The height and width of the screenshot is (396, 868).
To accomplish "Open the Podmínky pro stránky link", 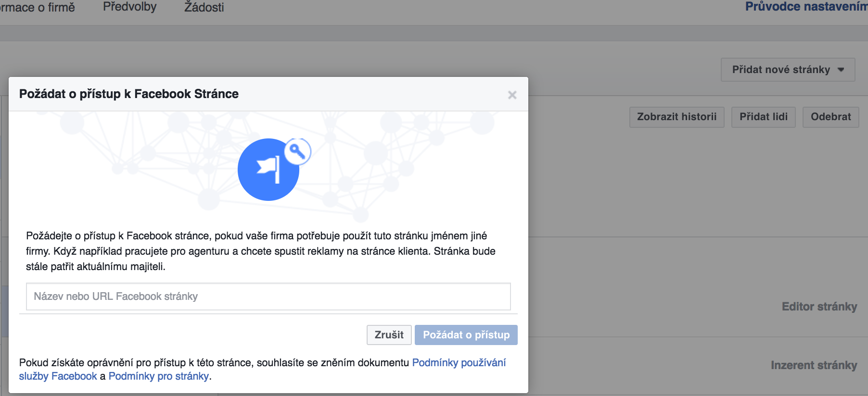I will pyautogui.click(x=159, y=376).
